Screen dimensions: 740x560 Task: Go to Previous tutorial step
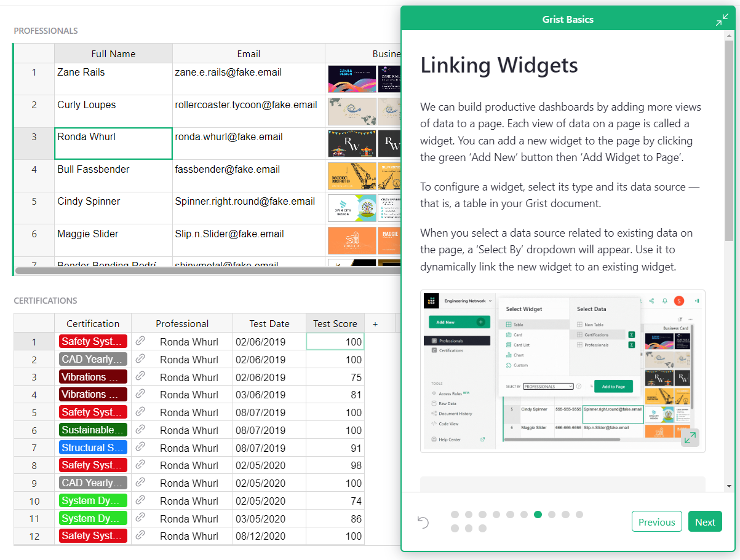[656, 522]
